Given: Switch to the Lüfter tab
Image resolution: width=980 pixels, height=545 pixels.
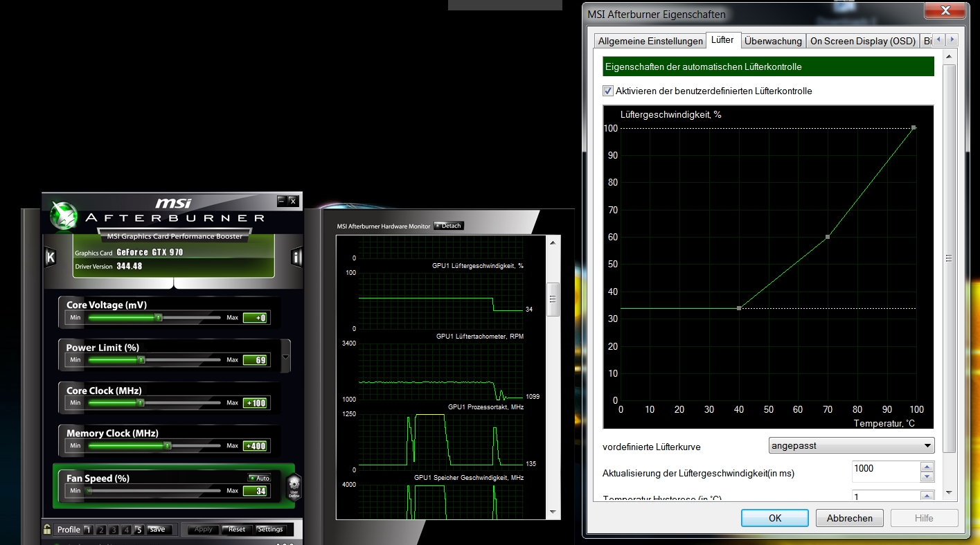Looking at the screenshot, I should point(722,39).
